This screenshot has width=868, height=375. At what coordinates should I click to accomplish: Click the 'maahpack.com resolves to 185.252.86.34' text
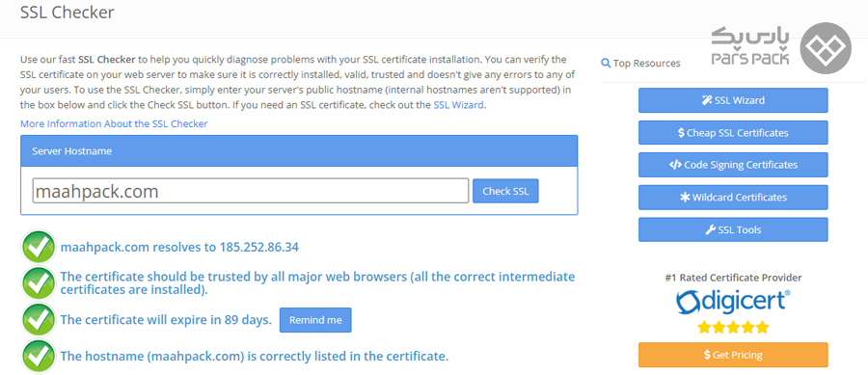[x=179, y=247]
